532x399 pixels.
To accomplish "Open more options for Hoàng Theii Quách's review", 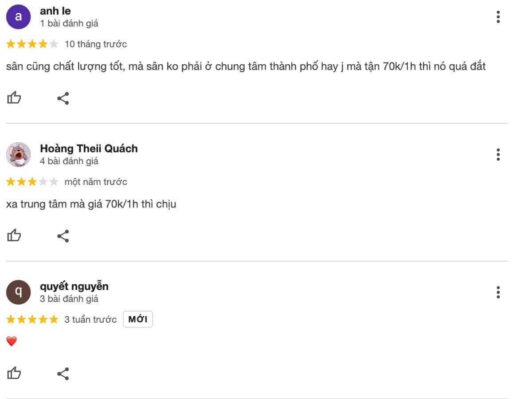I will click(498, 155).
